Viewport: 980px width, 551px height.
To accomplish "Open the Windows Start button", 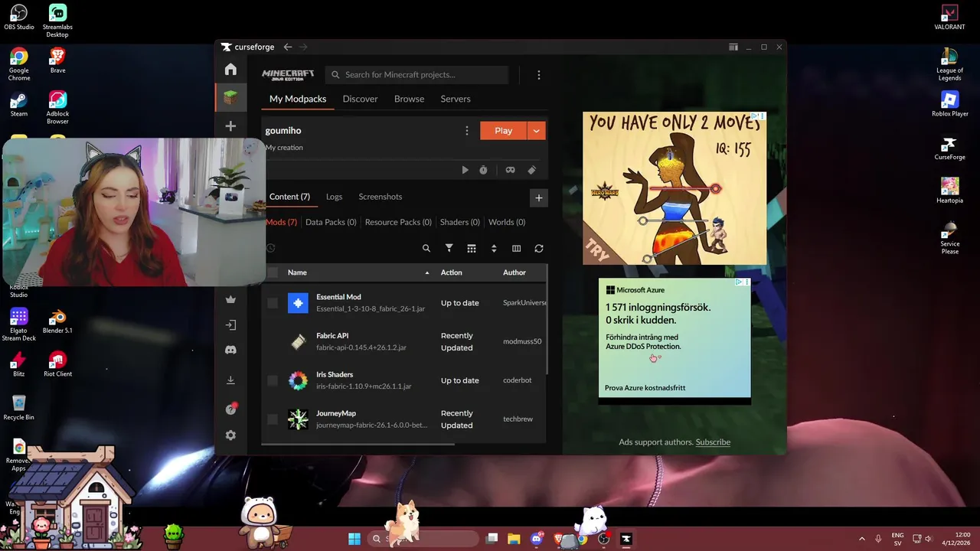I will tap(354, 539).
